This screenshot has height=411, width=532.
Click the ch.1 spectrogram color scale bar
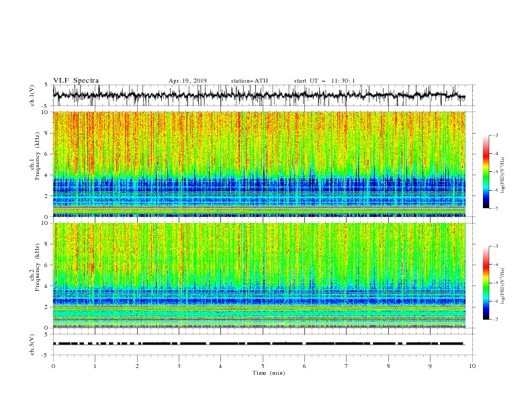point(486,172)
